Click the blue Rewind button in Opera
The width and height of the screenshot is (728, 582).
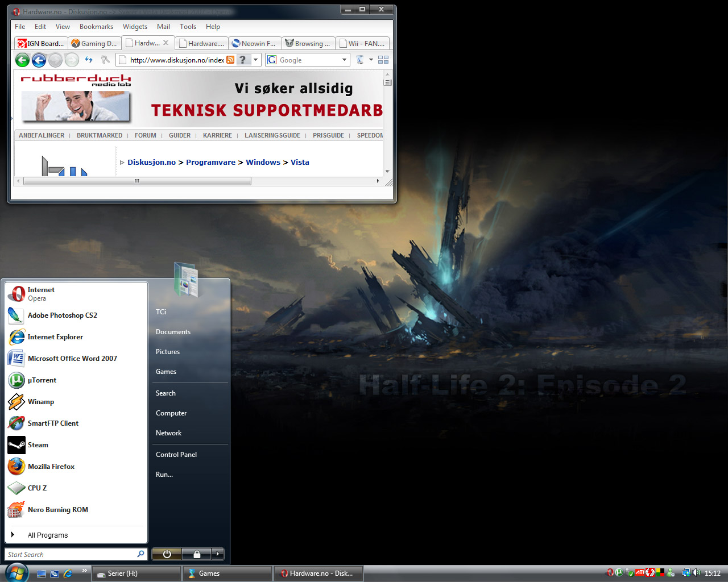coord(39,60)
